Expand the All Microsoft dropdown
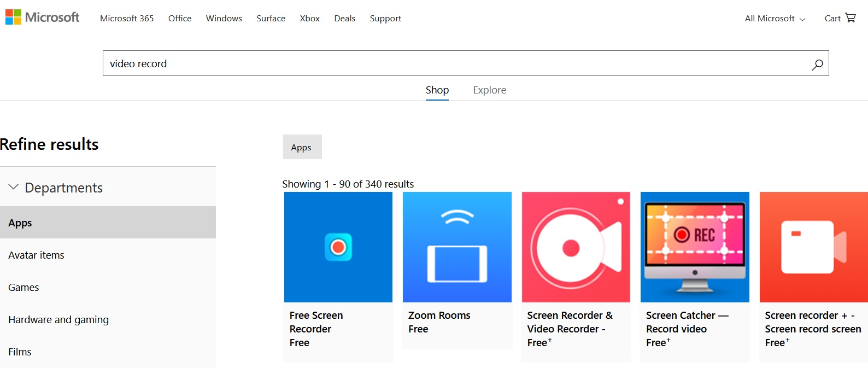Image resolution: width=868 pixels, height=368 pixels. (775, 19)
